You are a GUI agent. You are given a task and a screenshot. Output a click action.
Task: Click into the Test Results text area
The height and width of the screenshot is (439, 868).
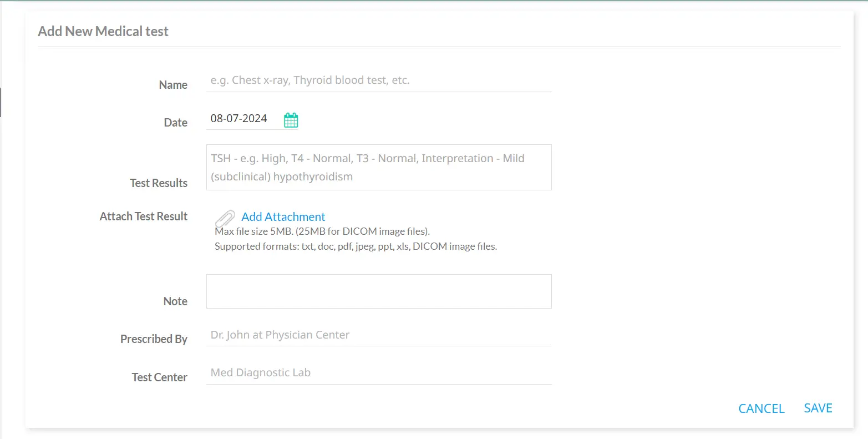[379, 167]
